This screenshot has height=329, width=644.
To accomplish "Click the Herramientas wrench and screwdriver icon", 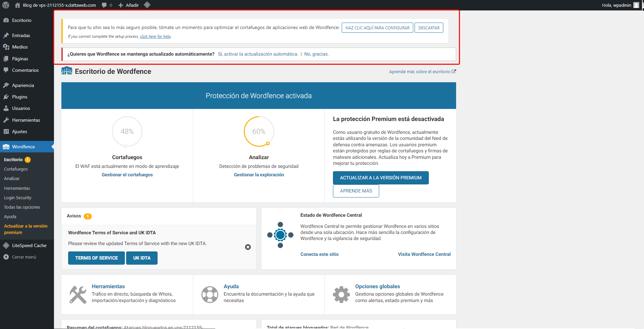I will 78,294.
